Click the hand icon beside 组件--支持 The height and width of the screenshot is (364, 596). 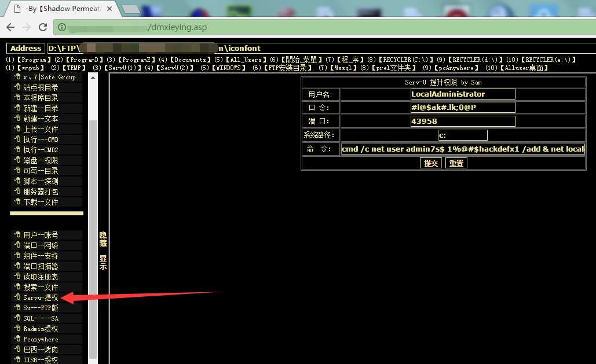[x=17, y=256]
